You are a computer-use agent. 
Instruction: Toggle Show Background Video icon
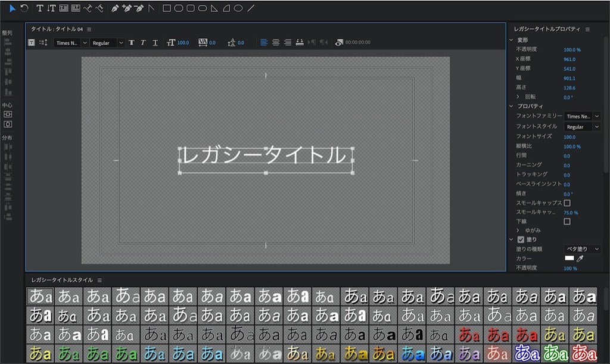pyautogui.click(x=339, y=42)
